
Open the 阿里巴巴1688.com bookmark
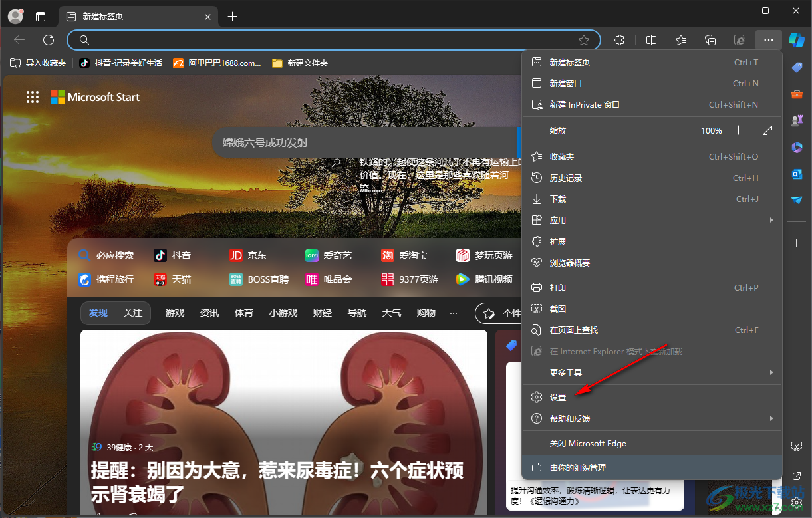point(217,63)
